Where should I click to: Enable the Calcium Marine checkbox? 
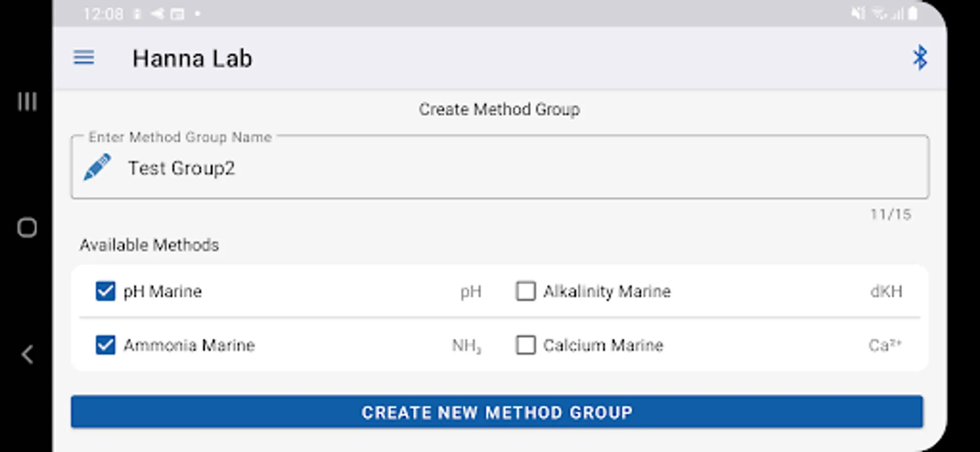525,345
